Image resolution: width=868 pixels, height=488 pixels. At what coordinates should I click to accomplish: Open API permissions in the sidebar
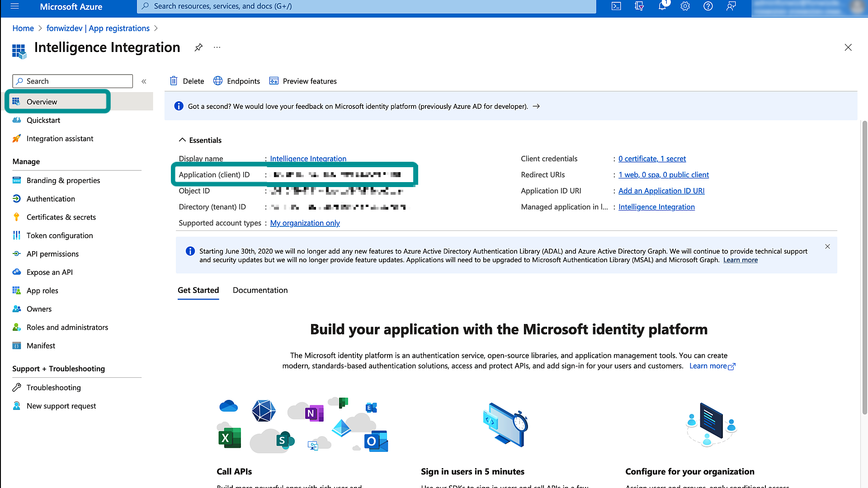(x=52, y=254)
